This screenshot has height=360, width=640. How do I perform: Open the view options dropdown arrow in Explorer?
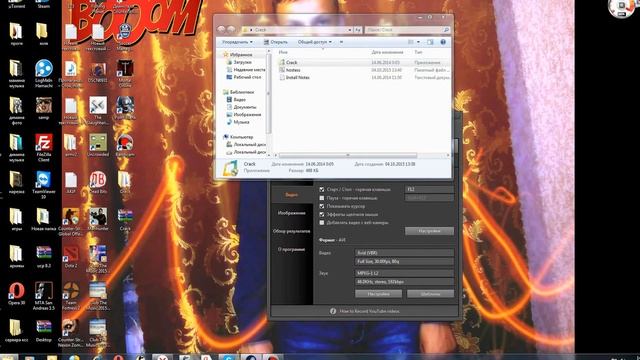418,42
